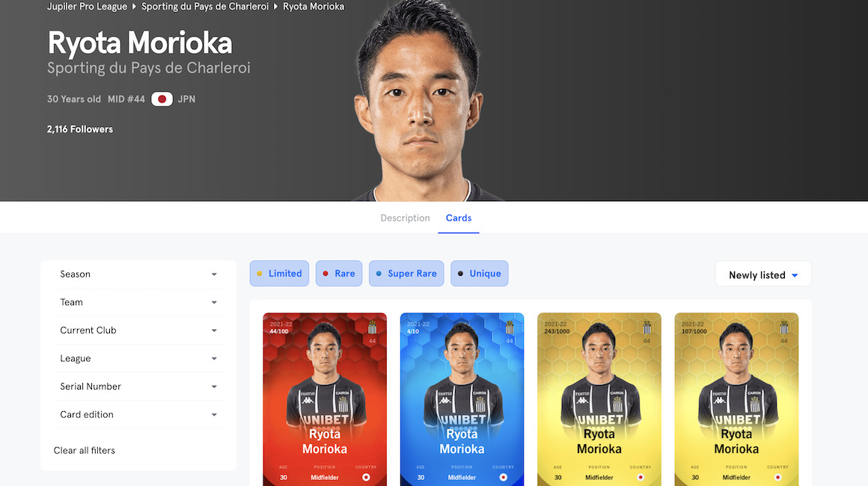
Task: Toggle the Super Rare rarity filter
Action: click(406, 273)
